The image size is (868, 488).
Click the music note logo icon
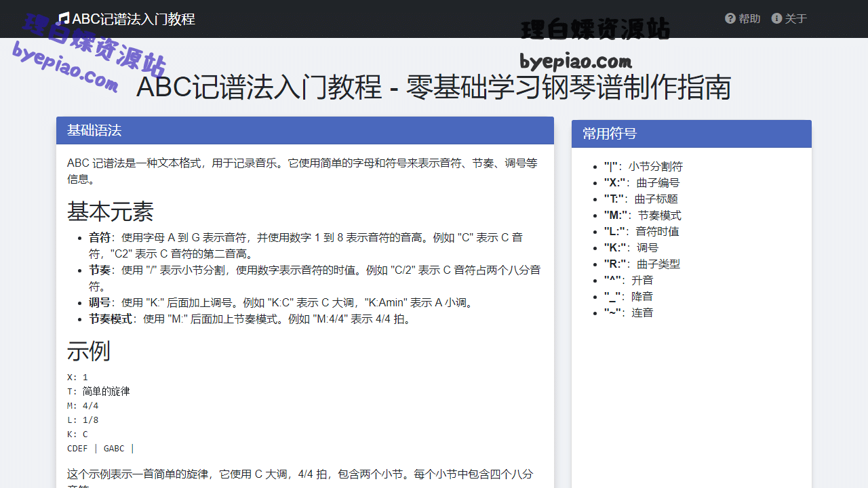click(64, 18)
